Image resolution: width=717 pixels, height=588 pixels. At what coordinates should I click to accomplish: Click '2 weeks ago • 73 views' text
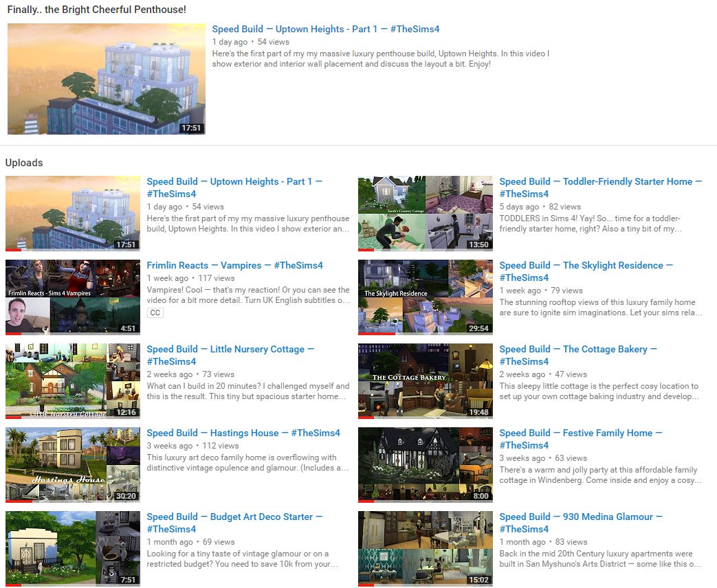190,374
